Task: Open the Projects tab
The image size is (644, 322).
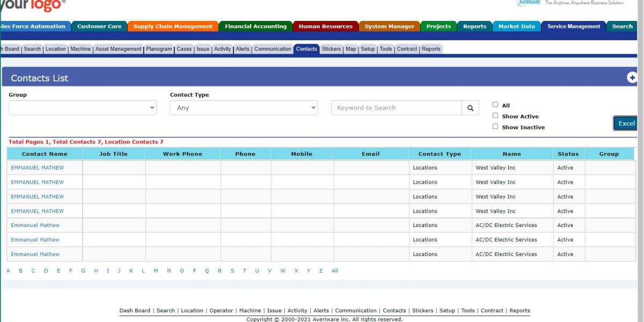Action: coord(438,26)
